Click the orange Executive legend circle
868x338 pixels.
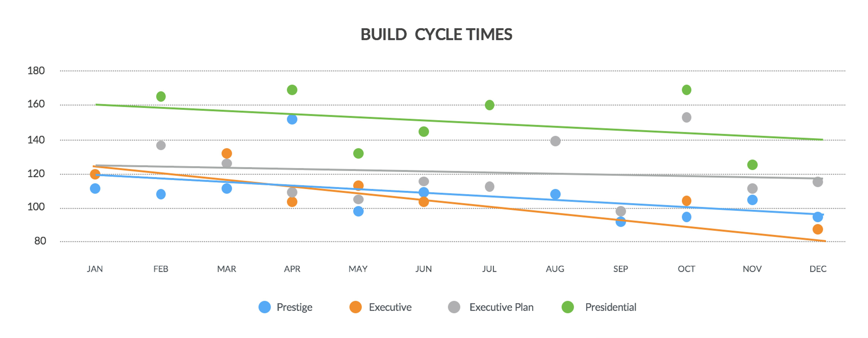tap(355, 307)
